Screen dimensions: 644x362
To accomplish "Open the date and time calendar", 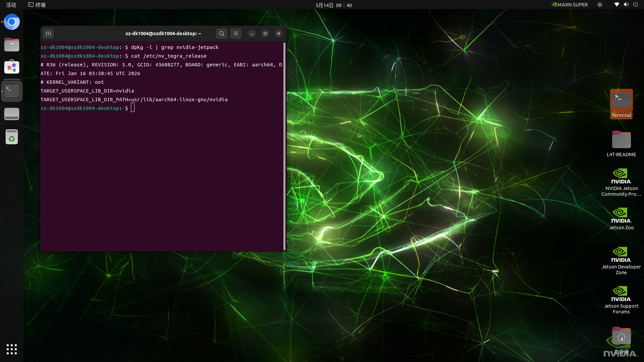I will [334, 5].
